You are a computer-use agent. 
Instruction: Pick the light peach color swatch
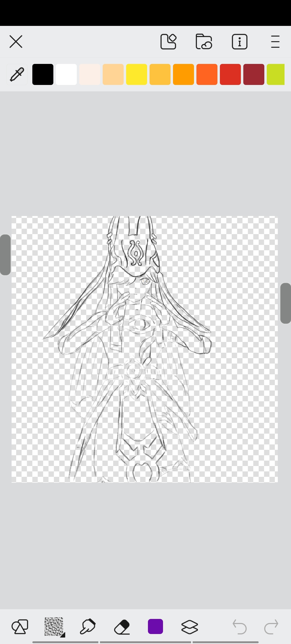tap(113, 74)
